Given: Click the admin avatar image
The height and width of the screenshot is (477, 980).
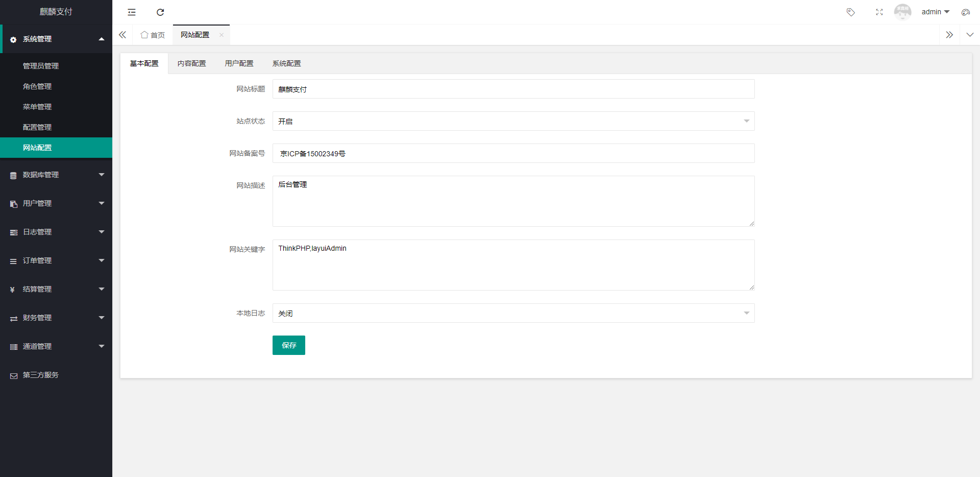Looking at the screenshot, I should 902,12.
